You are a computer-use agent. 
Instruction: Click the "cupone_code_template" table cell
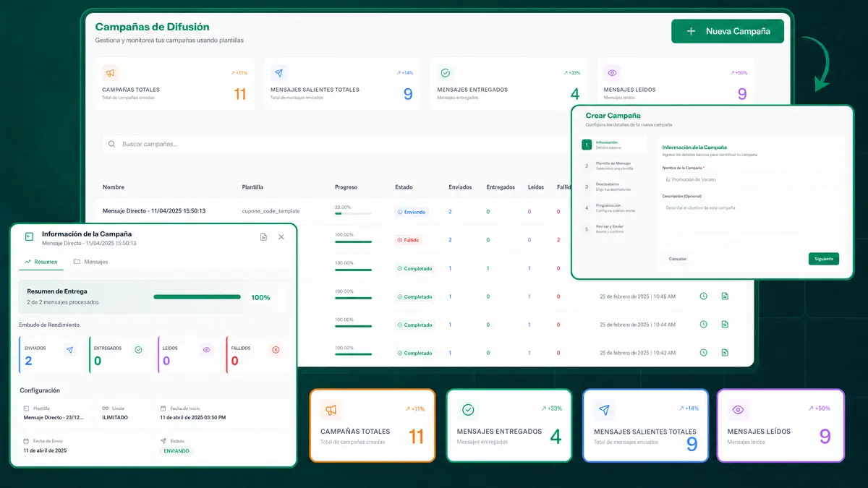click(x=271, y=211)
